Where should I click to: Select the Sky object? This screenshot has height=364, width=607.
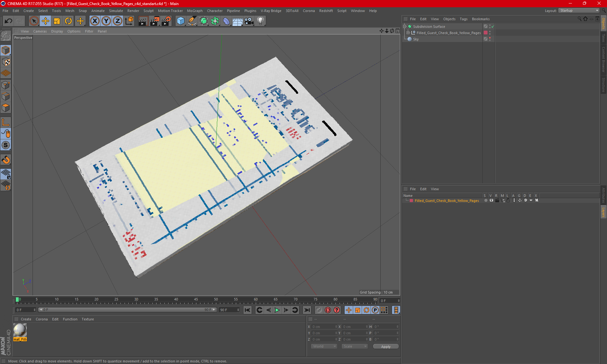coord(416,39)
